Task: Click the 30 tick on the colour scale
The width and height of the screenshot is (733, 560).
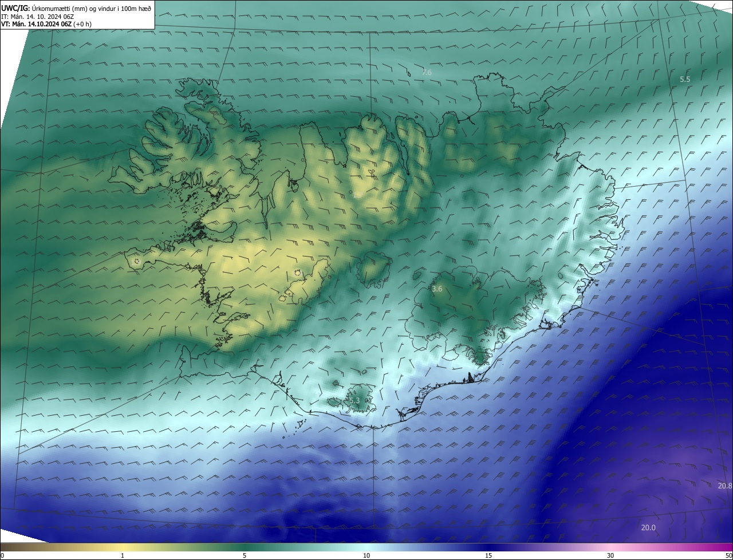Action: pyautogui.click(x=610, y=555)
